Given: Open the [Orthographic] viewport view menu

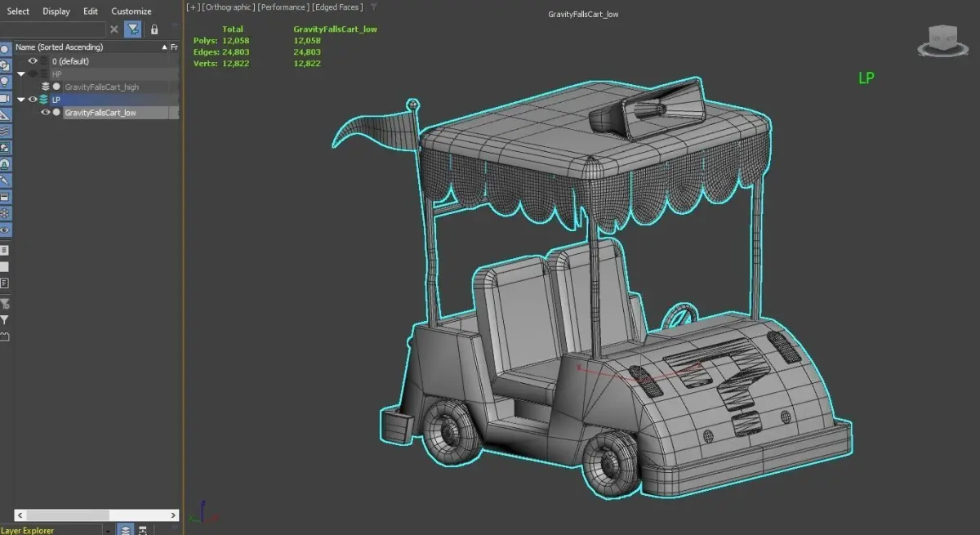Looking at the screenshot, I should point(228,7).
